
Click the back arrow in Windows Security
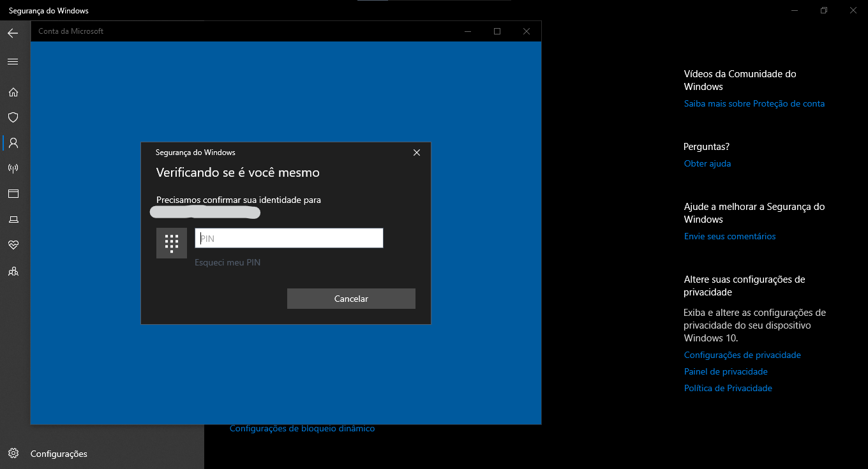pos(13,33)
